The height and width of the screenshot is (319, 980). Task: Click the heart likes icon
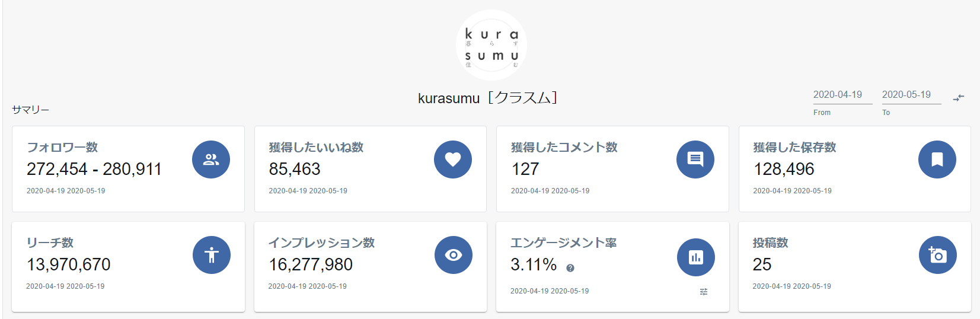click(453, 159)
